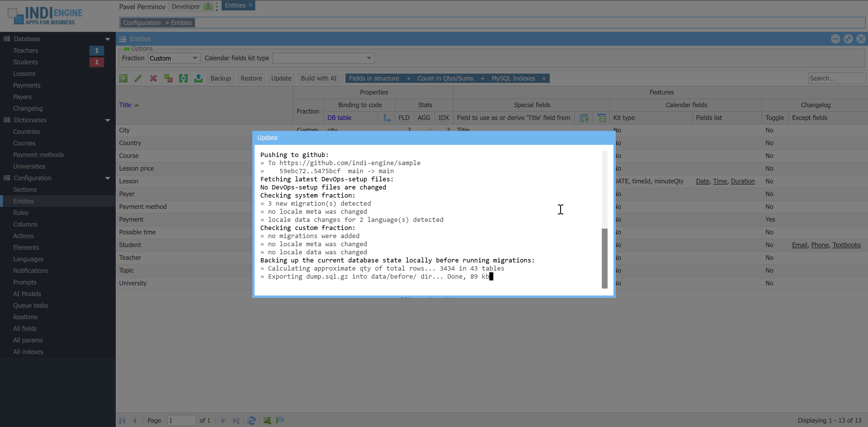
Task: Click the red X delete icon
Action: click(153, 78)
